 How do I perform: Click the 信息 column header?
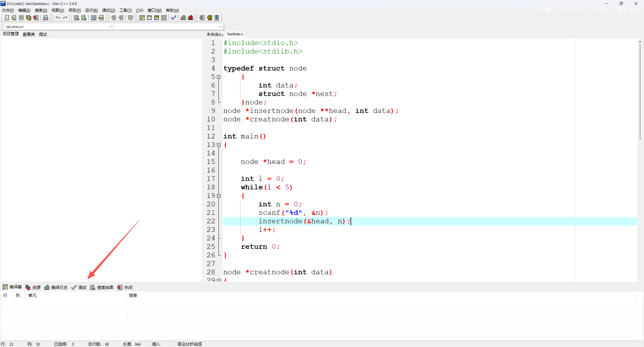[x=382, y=295]
